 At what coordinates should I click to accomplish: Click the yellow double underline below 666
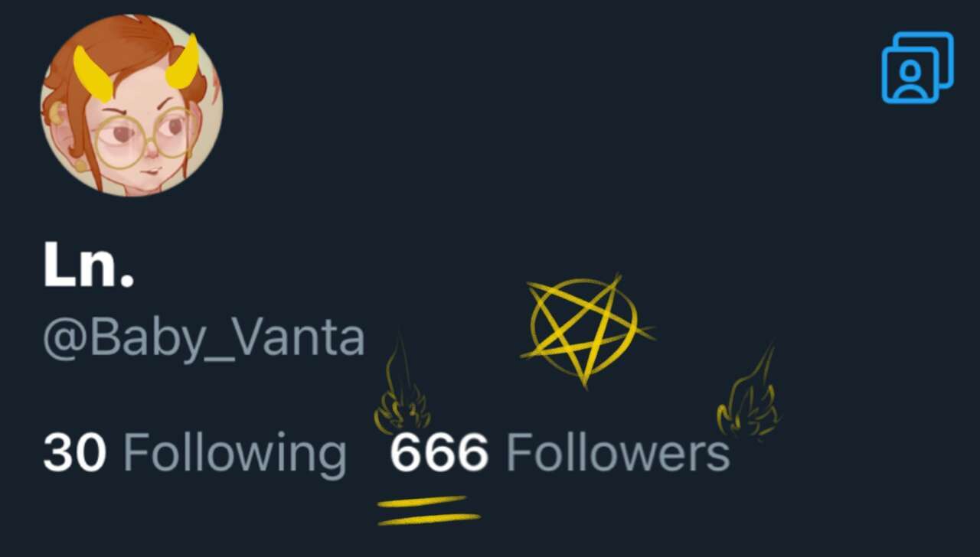coord(429,510)
